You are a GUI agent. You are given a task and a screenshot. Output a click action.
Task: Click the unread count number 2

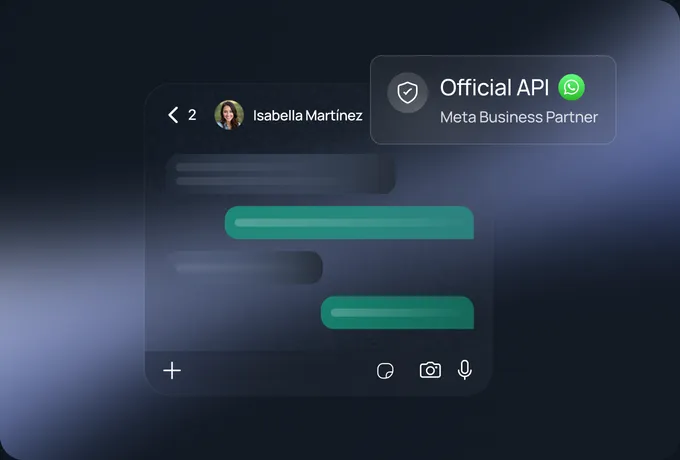[192, 115]
